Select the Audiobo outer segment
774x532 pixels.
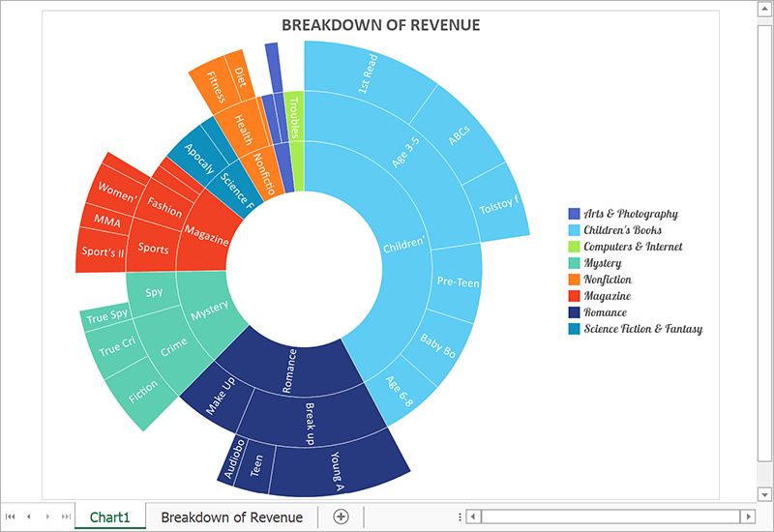[233, 458]
